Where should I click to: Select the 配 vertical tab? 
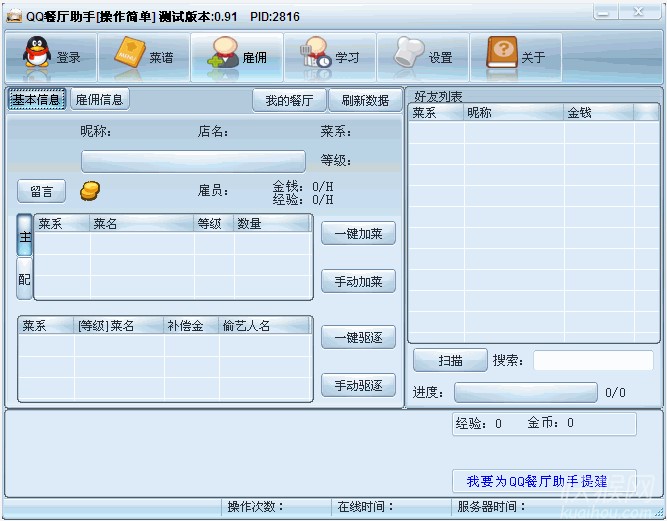25,279
